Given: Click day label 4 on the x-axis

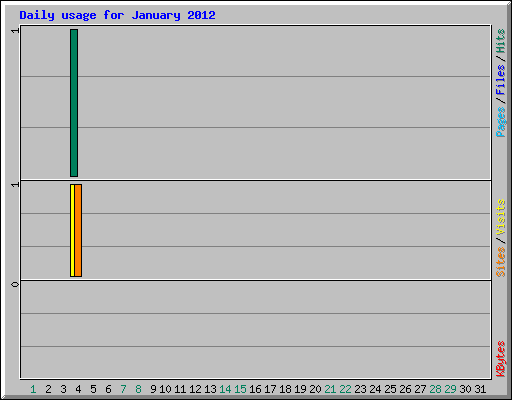Looking at the screenshot, I should tap(78, 389).
